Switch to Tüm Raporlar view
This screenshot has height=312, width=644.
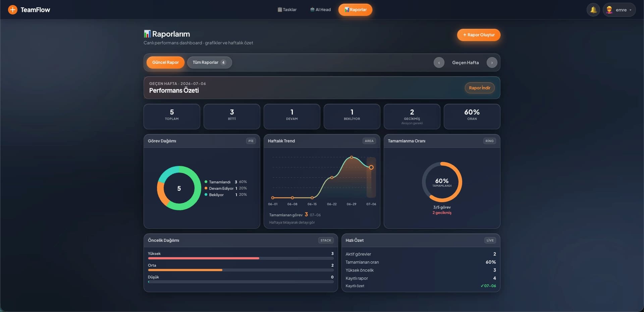coord(209,62)
